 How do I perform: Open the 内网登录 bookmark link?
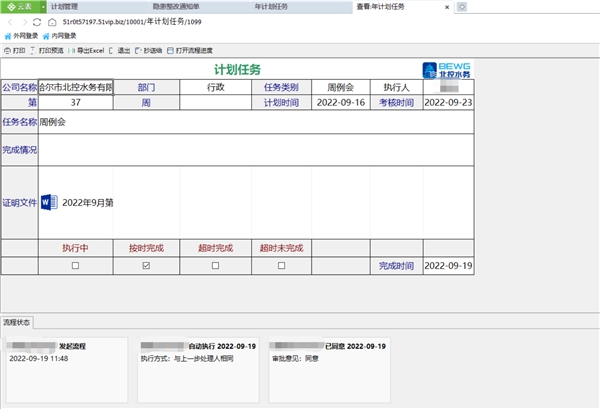coord(60,36)
